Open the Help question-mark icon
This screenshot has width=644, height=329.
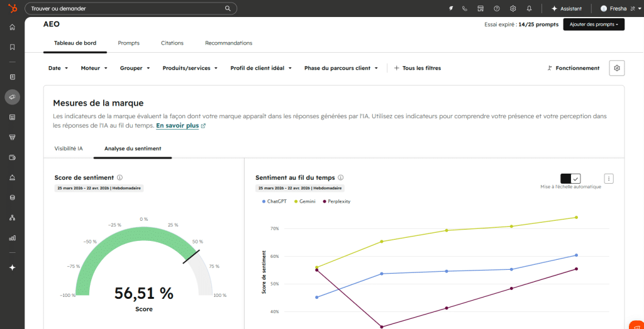pyautogui.click(x=497, y=8)
